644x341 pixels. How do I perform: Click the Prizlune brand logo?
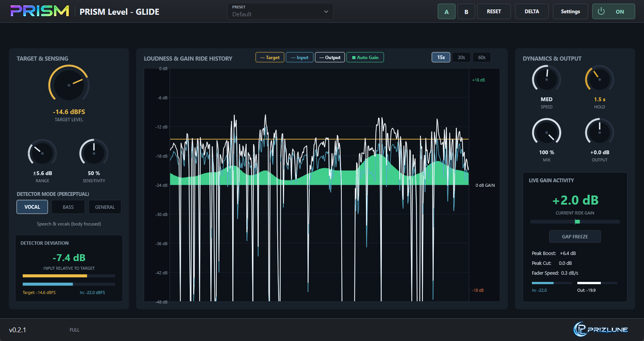click(601, 329)
